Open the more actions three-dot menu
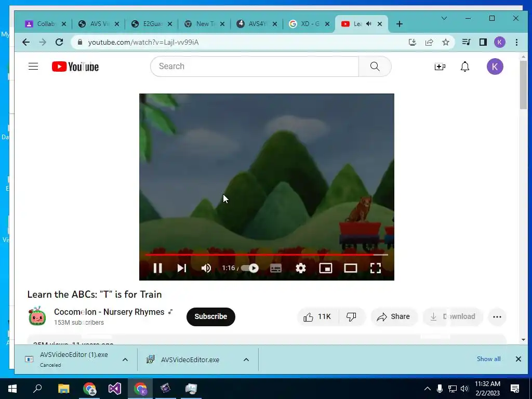 [x=497, y=316]
